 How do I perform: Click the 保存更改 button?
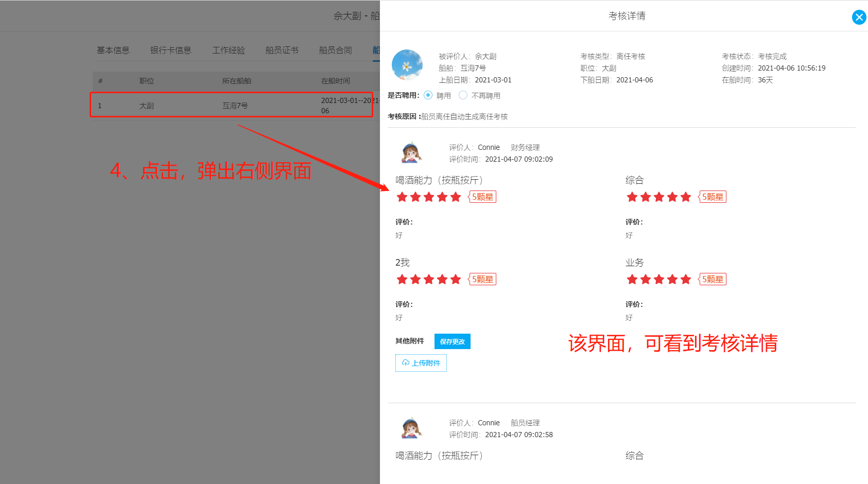pos(453,341)
